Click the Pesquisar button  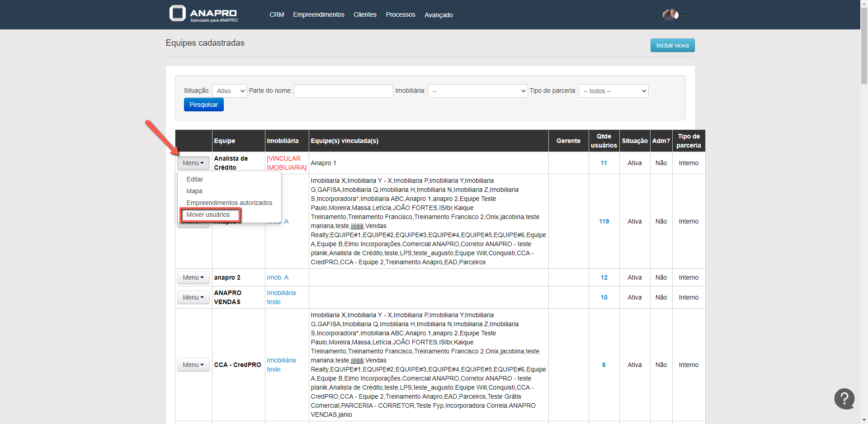coord(203,105)
